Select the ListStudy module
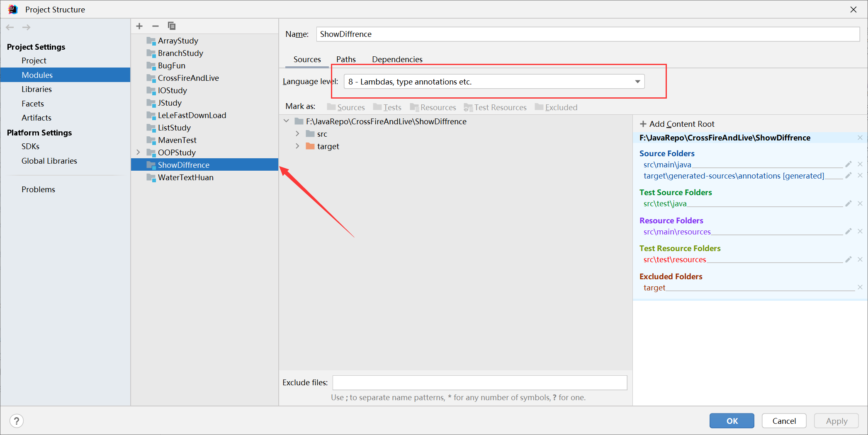The height and width of the screenshot is (435, 868). pos(174,128)
